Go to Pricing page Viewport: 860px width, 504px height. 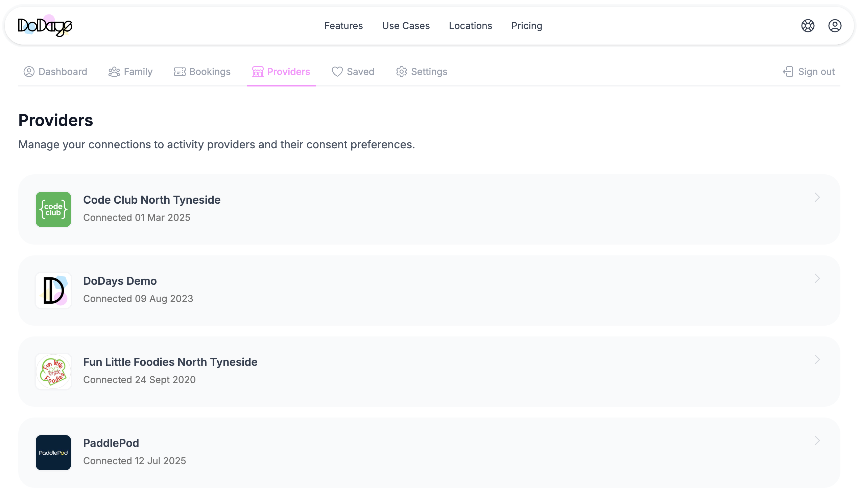(527, 26)
